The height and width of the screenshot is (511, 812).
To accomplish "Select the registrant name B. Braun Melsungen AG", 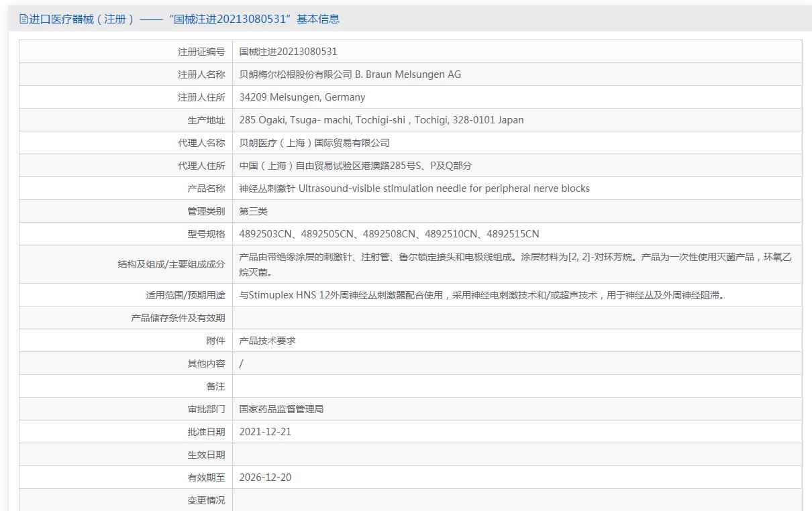I will [350, 74].
